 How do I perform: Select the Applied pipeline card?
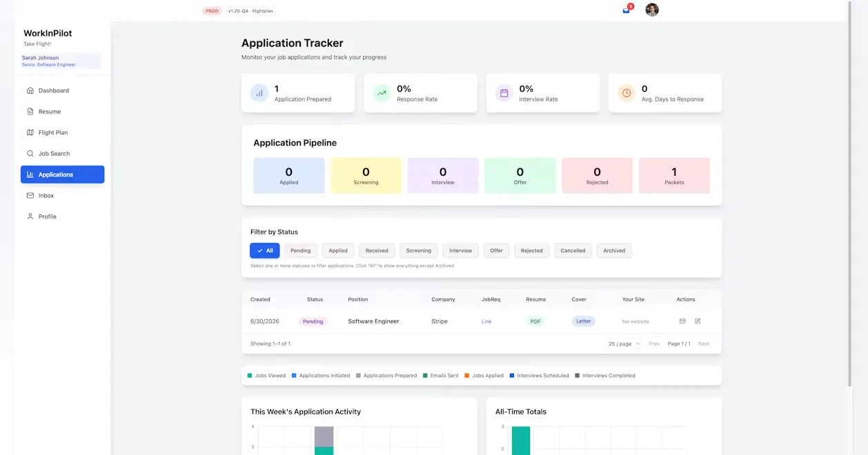[x=289, y=175]
